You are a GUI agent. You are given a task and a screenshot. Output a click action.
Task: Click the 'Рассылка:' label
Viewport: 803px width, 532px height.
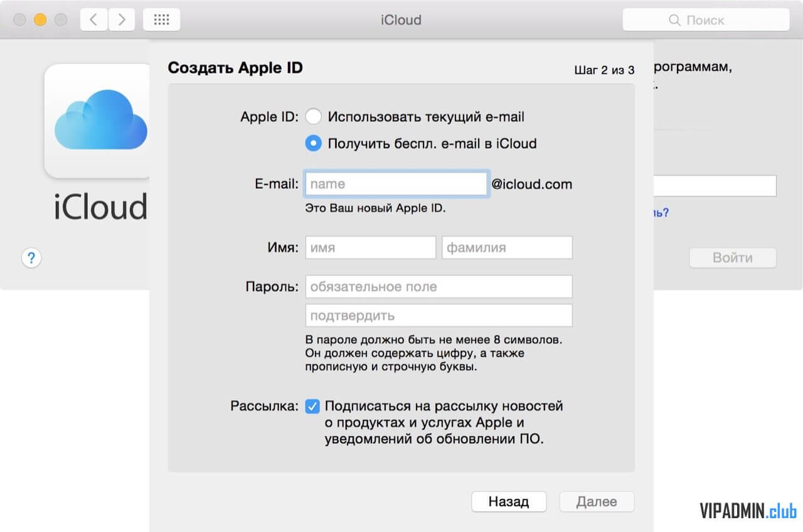point(265,406)
